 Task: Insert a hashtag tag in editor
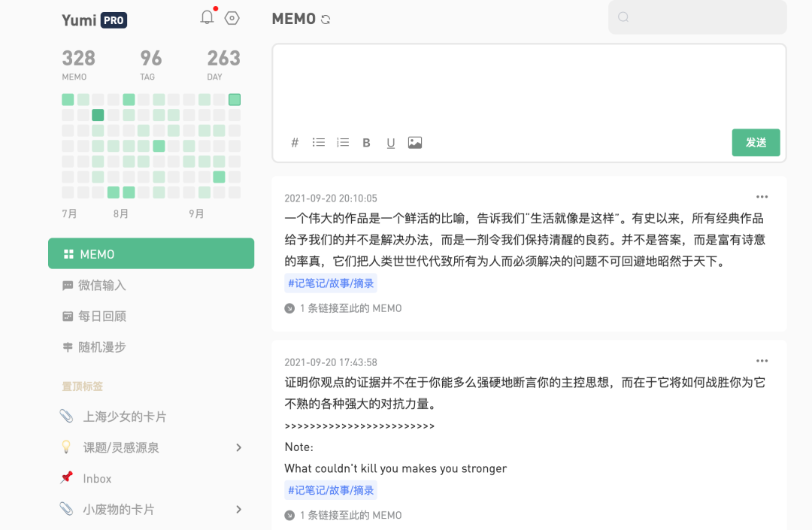pyautogui.click(x=295, y=143)
